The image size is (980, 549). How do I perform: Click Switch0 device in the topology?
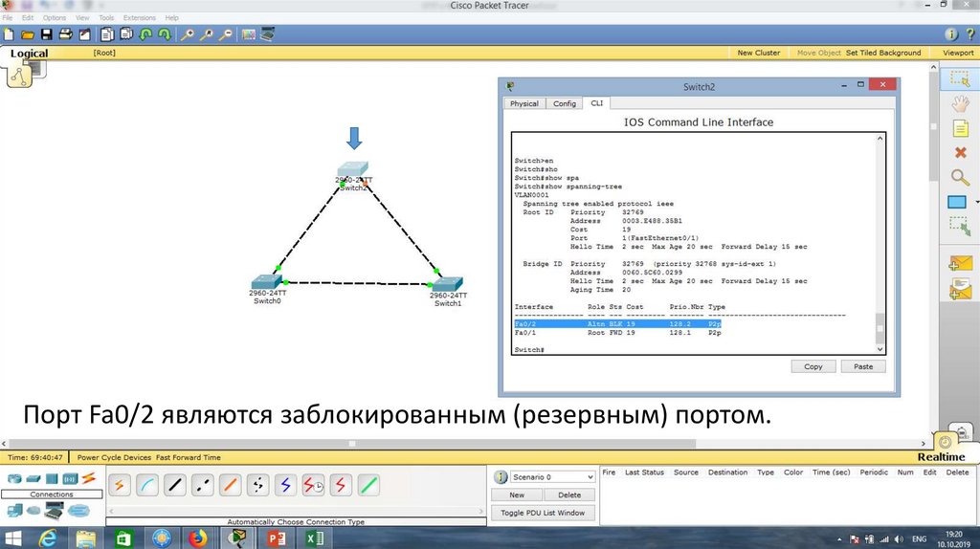(266, 282)
